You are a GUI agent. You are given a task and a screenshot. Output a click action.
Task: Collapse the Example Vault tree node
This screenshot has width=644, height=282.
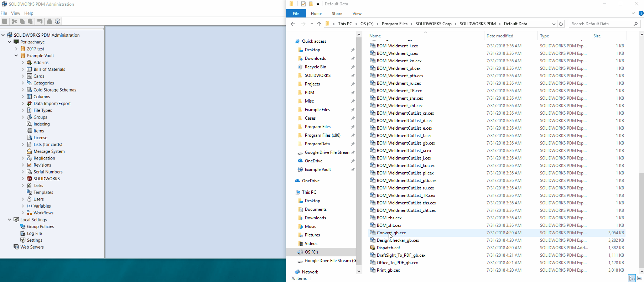pos(16,56)
